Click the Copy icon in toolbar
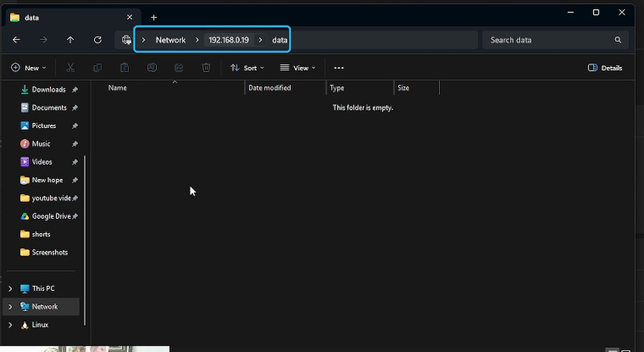Image resolution: width=644 pixels, height=352 pixels. 98,68
